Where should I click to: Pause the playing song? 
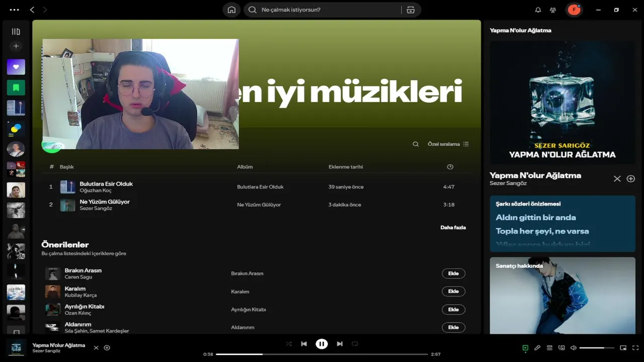(x=321, y=344)
